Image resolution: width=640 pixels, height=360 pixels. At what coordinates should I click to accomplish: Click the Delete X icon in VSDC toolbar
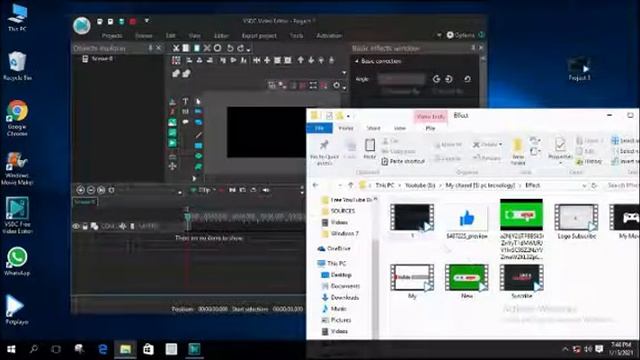[207, 48]
